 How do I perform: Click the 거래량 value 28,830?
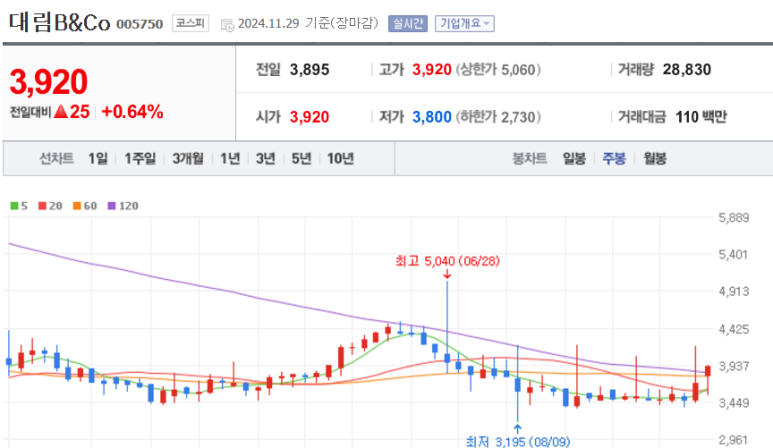click(687, 69)
